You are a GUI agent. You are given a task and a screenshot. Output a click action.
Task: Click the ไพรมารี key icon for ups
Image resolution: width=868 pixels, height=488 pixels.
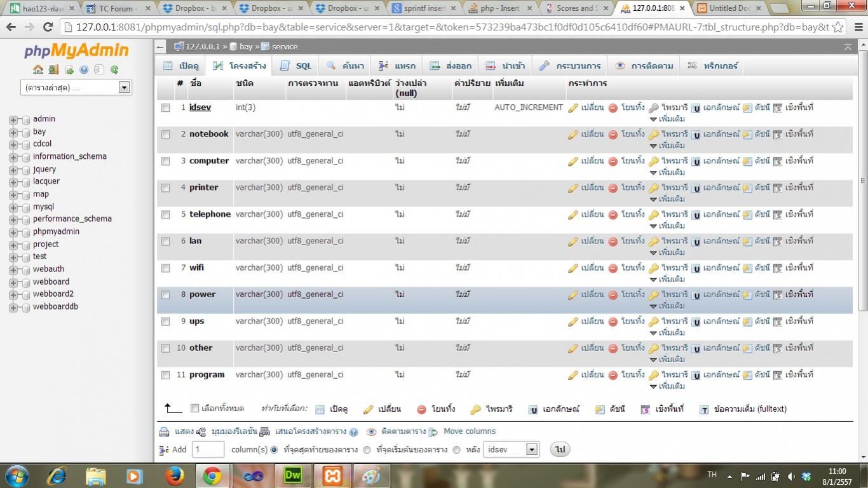[654, 322]
